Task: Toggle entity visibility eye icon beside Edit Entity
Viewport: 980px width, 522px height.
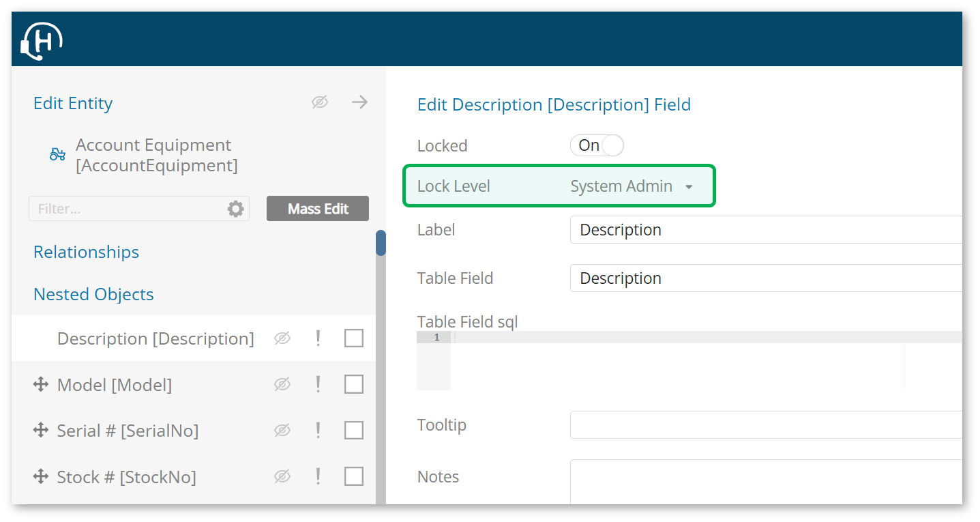Action: tap(320, 102)
